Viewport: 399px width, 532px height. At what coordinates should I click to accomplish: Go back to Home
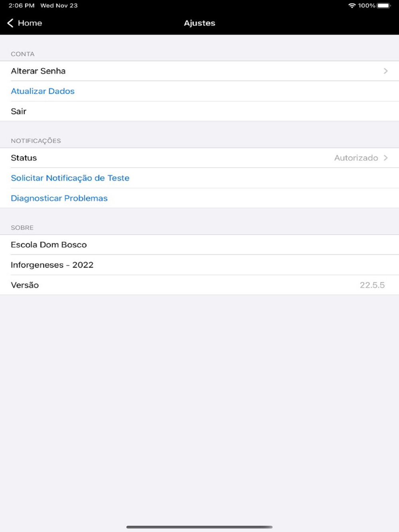point(24,23)
